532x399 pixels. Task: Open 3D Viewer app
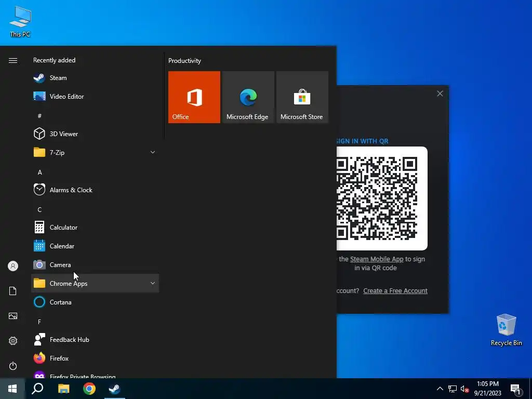click(x=95, y=134)
